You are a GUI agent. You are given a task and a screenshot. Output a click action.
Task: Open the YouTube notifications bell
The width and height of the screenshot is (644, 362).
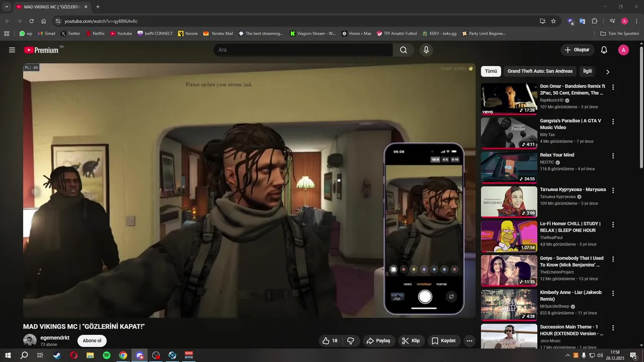coord(604,50)
